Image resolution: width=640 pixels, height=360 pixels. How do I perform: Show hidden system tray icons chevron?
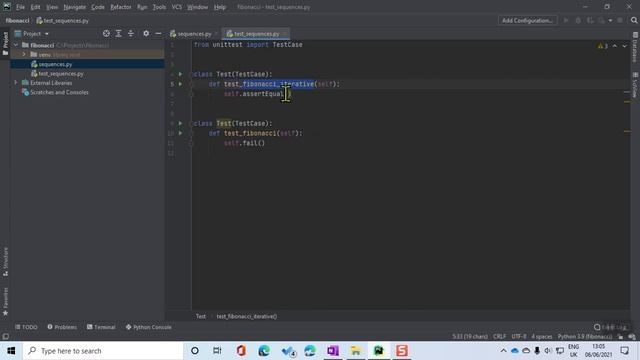[x=503, y=351]
